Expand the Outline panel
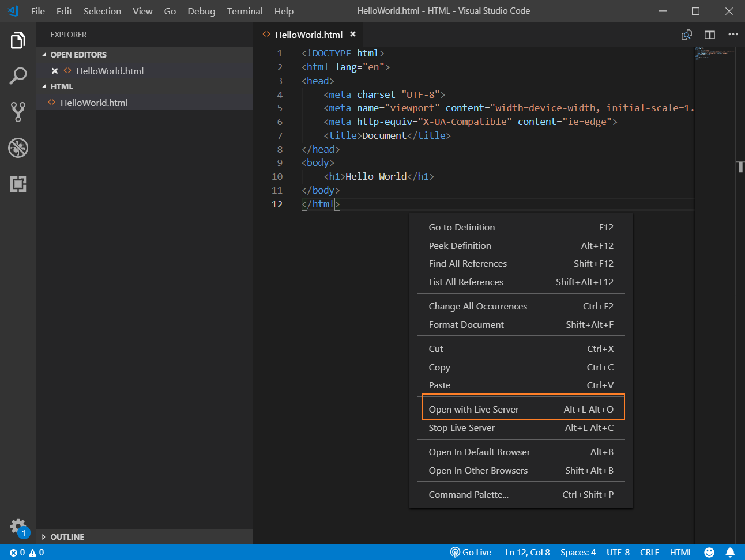 [x=67, y=537]
